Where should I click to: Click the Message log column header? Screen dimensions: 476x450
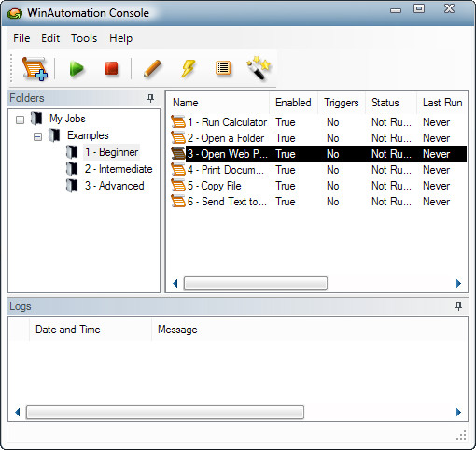(x=177, y=330)
